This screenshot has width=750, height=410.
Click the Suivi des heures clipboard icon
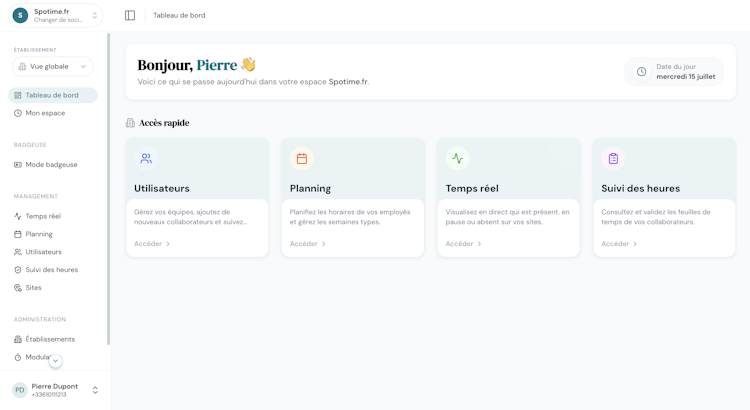(613, 158)
